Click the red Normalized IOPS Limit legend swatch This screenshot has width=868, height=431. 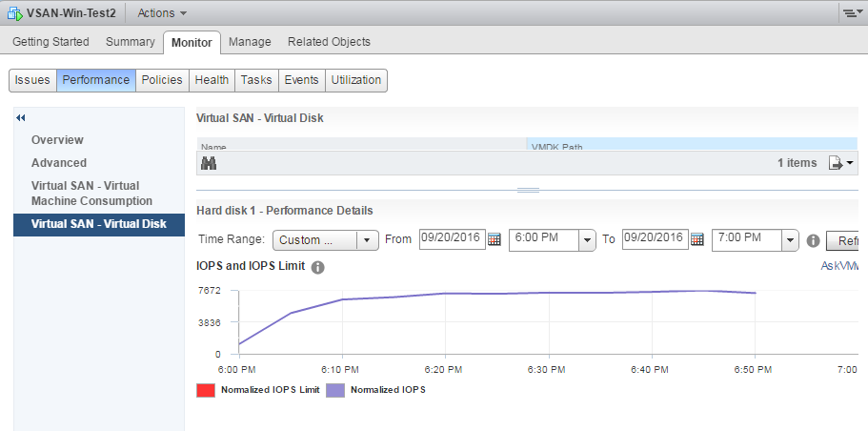pyautogui.click(x=204, y=390)
